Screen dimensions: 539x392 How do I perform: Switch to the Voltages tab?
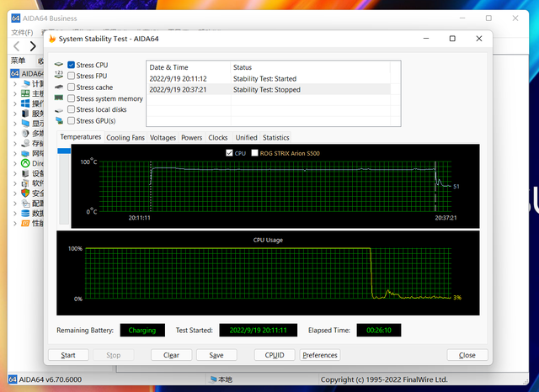pyautogui.click(x=163, y=138)
